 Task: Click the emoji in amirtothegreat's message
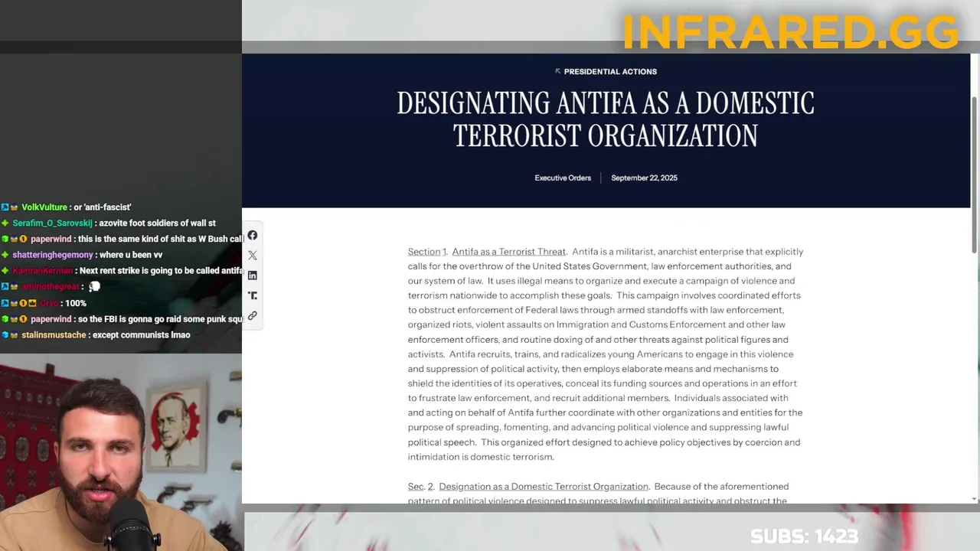coord(94,287)
